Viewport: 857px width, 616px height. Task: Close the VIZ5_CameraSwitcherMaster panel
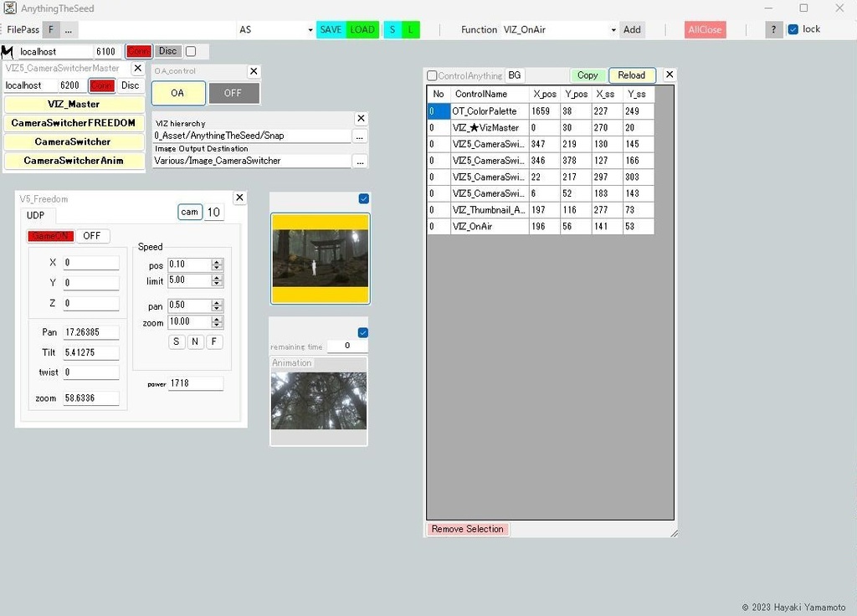[138, 68]
